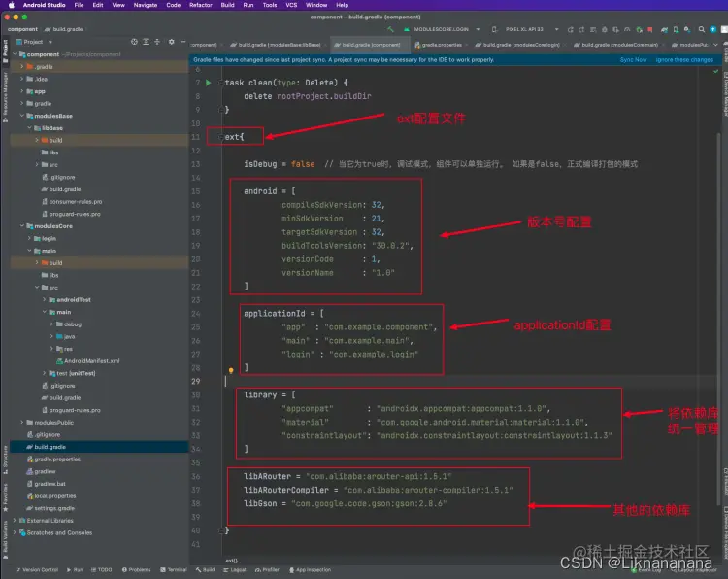Screen dimensions: 728x579
Task: Click Select Opened File target icon
Action: pos(134,42)
